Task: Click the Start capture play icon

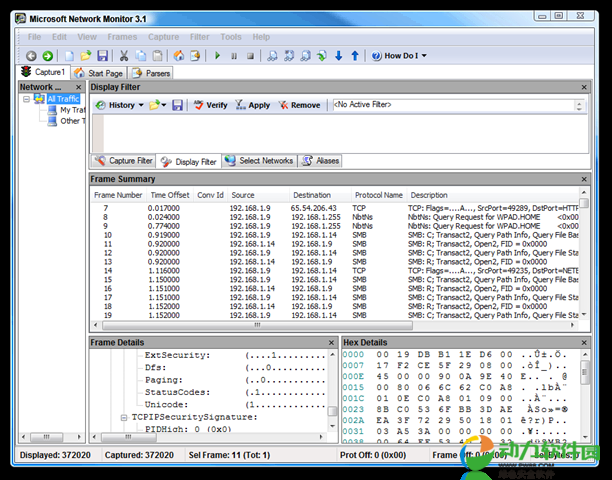Action: pos(218,56)
